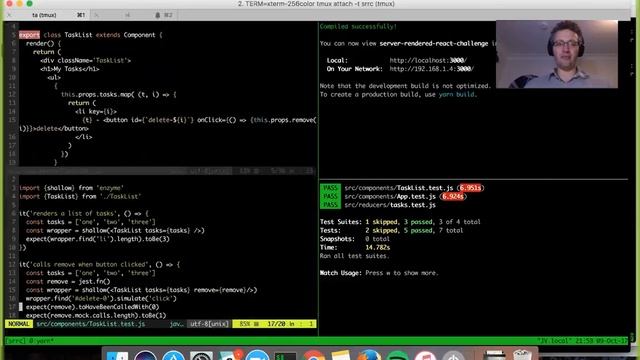Launch Google Chrome from the dock
Viewport: 640px width, 360px height.
click(313, 356)
